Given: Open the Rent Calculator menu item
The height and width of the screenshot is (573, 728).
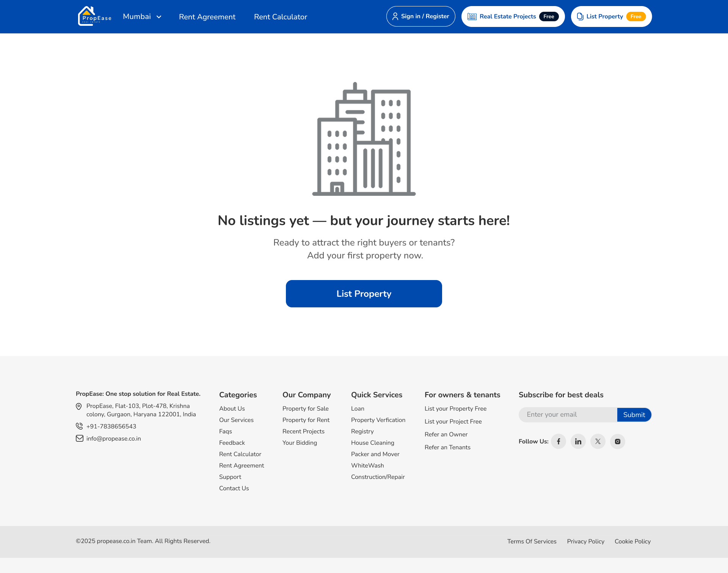Looking at the screenshot, I should tap(281, 17).
